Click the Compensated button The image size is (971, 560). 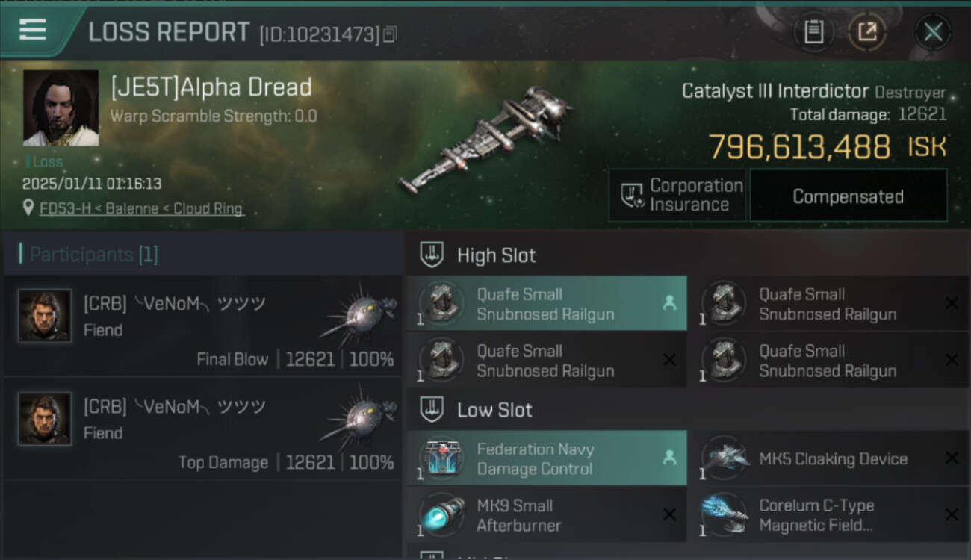pyautogui.click(x=848, y=196)
